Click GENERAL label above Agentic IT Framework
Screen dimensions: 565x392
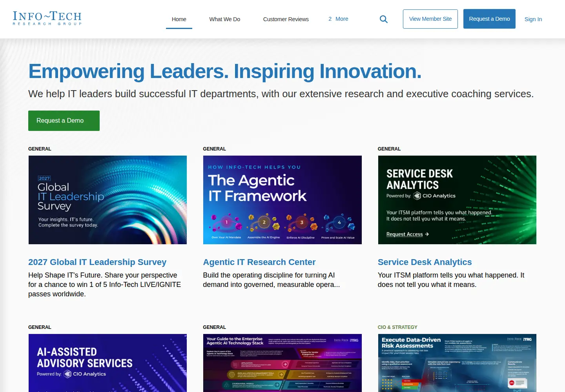pos(214,149)
